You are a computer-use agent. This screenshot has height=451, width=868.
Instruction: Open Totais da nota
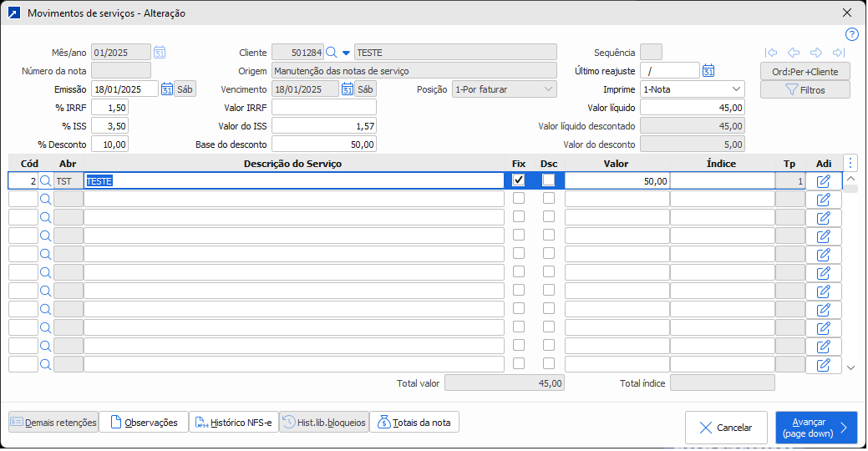pyautogui.click(x=414, y=423)
